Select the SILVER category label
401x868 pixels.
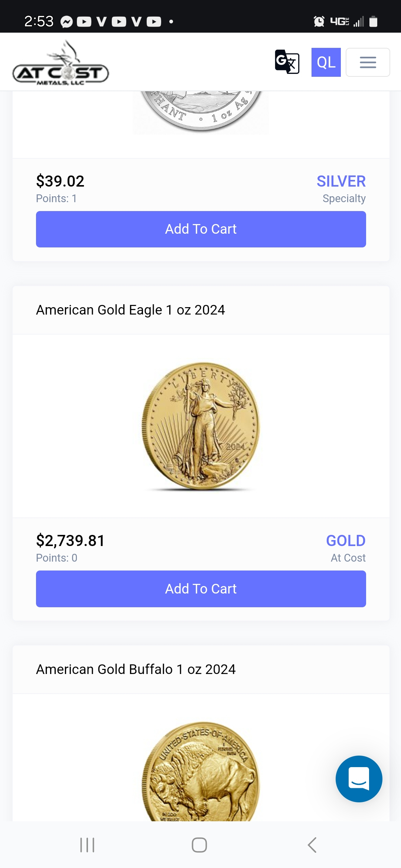click(x=341, y=181)
